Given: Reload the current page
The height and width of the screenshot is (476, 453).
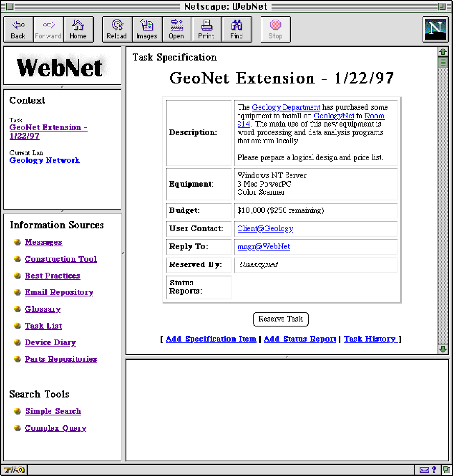Looking at the screenshot, I should pos(117,29).
